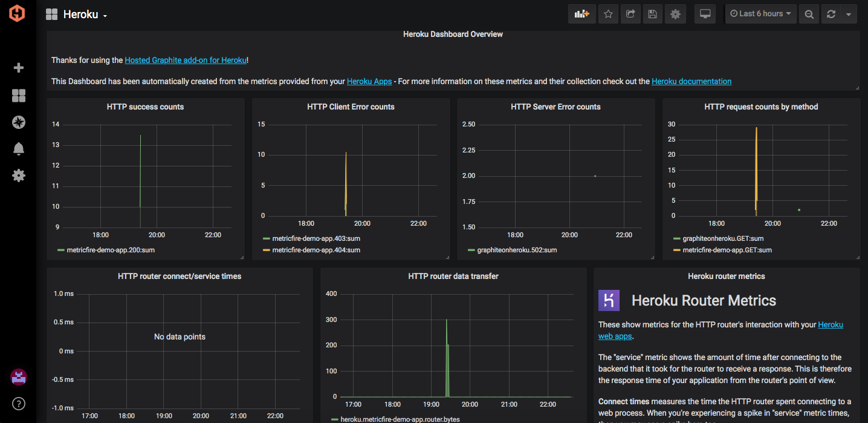The height and width of the screenshot is (423, 868).
Task: Zoom out the time range
Action: (809, 14)
